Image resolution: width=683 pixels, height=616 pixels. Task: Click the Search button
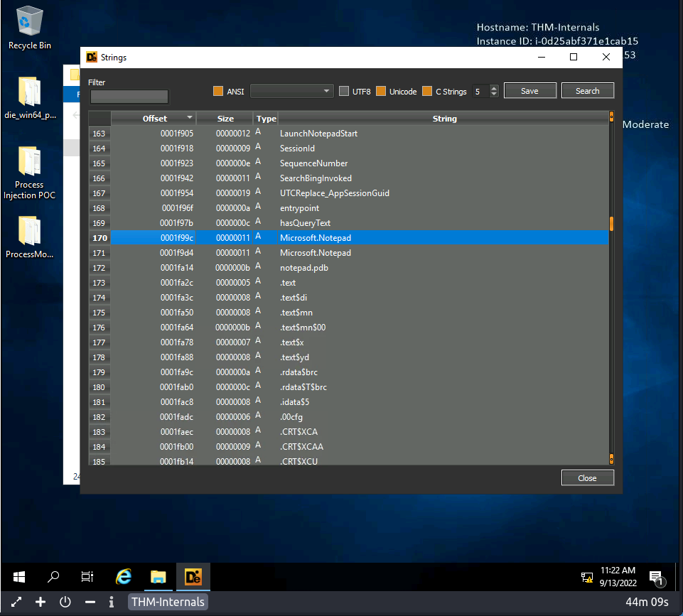click(587, 91)
